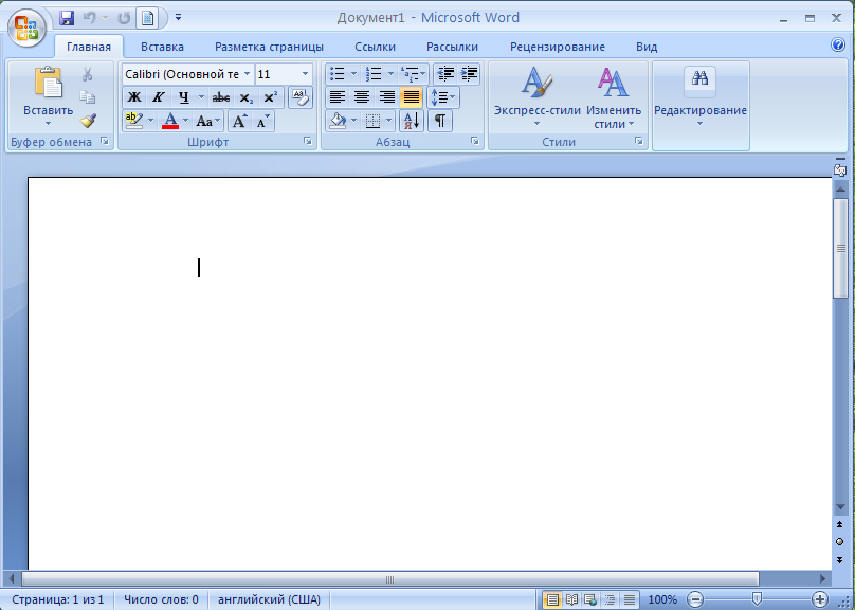Apply a numbered list
The height and width of the screenshot is (610, 855).
point(374,74)
